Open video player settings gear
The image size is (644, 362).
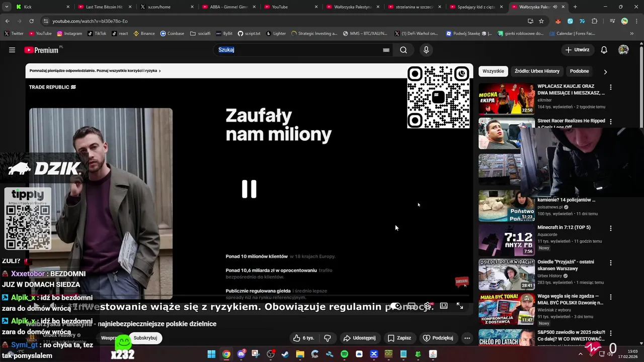(428, 306)
